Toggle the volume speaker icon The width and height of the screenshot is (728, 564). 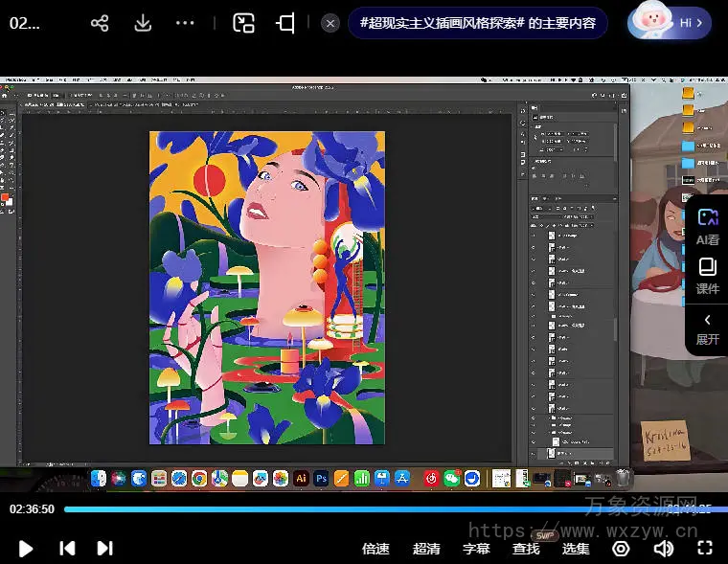[x=663, y=548]
